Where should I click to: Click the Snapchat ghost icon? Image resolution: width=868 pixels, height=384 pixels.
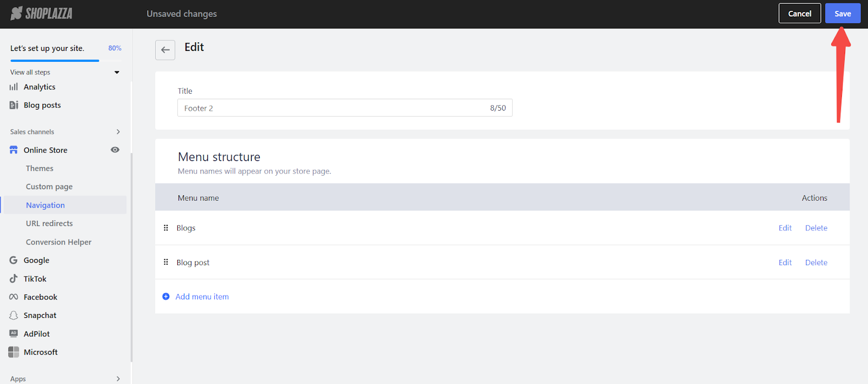tap(14, 316)
